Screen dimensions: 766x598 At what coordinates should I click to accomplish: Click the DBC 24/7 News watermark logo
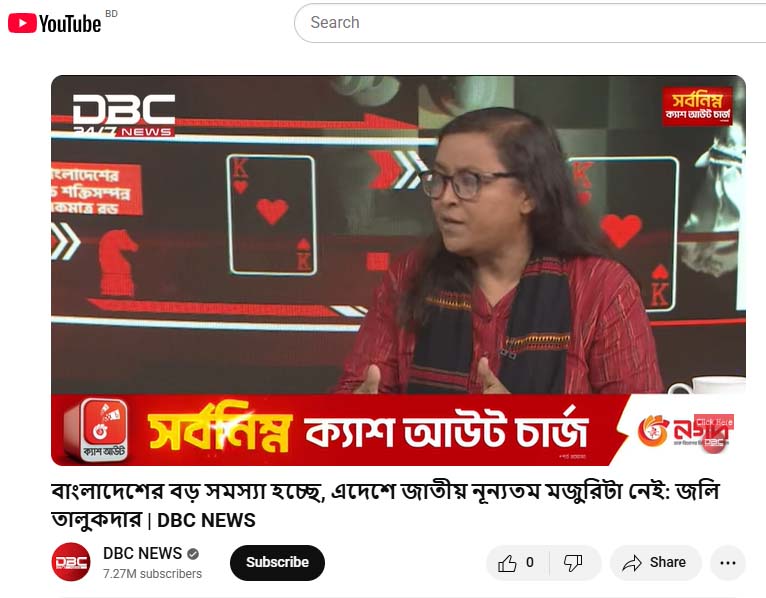[124, 115]
